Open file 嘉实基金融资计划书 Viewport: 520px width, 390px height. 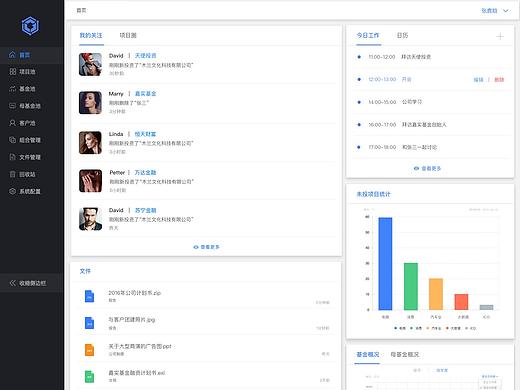click(x=137, y=373)
